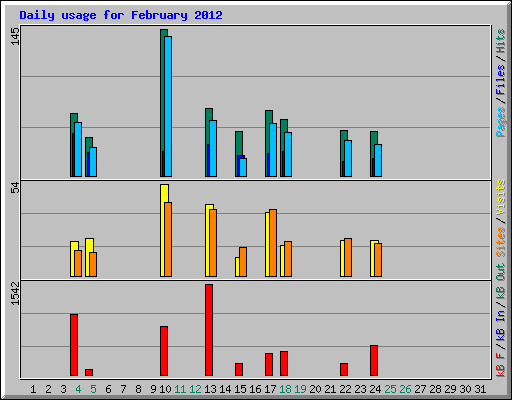Screen dimensions: 512x400
Task: Select the red kB bar for day 15
Action: pyautogui.click(x=239, y=369)
